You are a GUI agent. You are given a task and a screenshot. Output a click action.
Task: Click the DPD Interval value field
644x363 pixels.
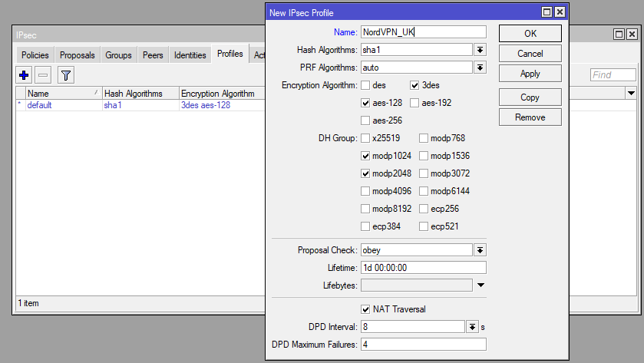[x=413, y=327]
